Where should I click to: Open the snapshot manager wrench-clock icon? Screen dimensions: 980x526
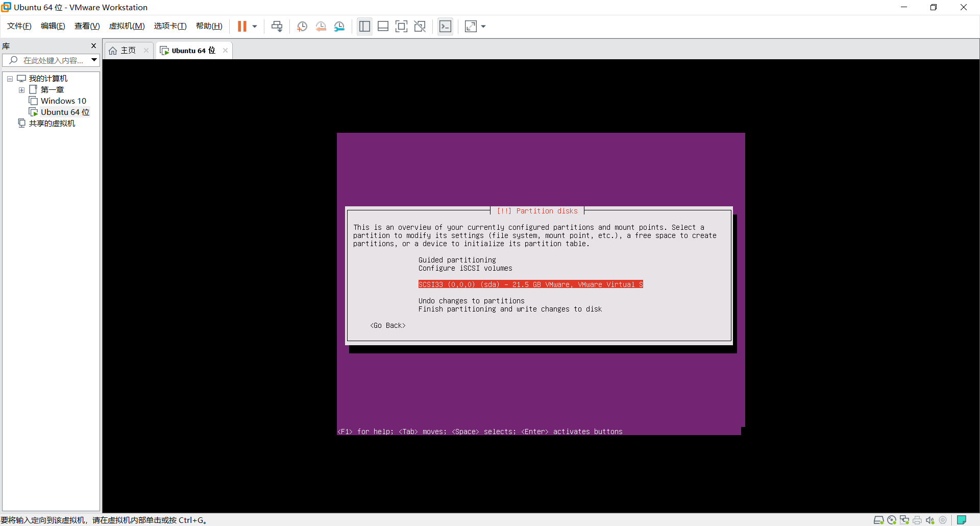(339, 27)
